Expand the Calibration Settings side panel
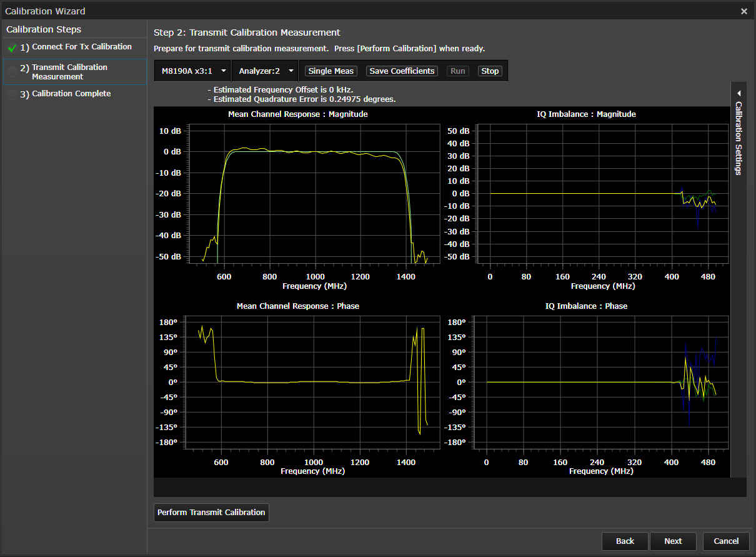 pyautogui.click(x=739, y=138)
